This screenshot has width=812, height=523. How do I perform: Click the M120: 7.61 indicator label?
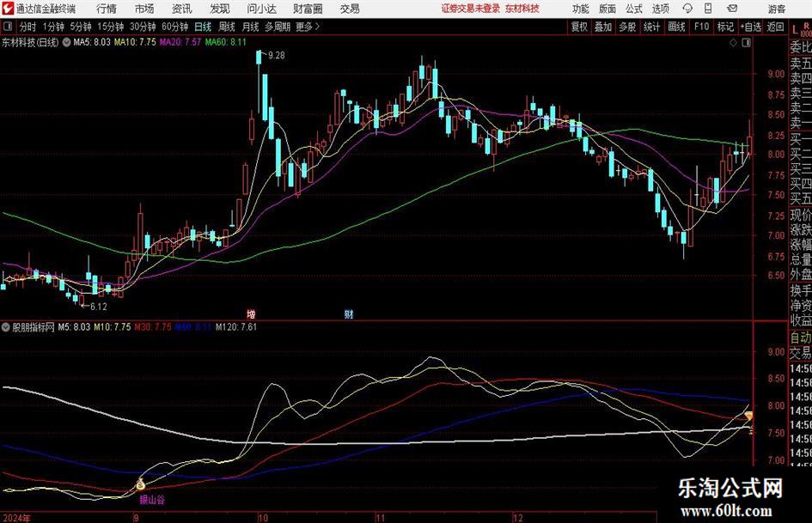point(236,326)
